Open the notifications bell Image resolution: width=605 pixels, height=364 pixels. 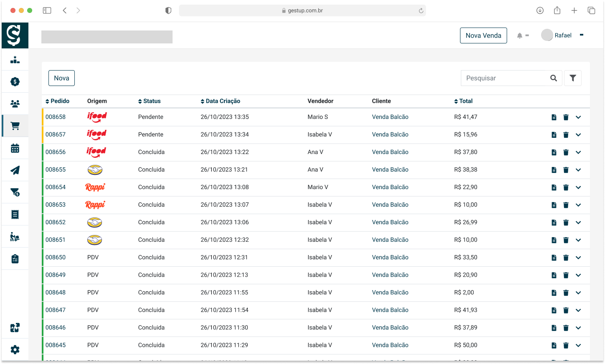(x=520, y=35)
